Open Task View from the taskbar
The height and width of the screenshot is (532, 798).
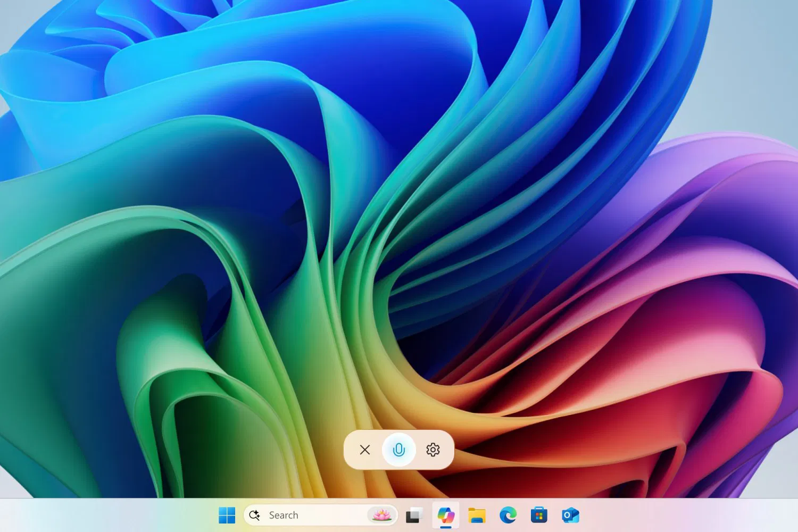point(414,515)
